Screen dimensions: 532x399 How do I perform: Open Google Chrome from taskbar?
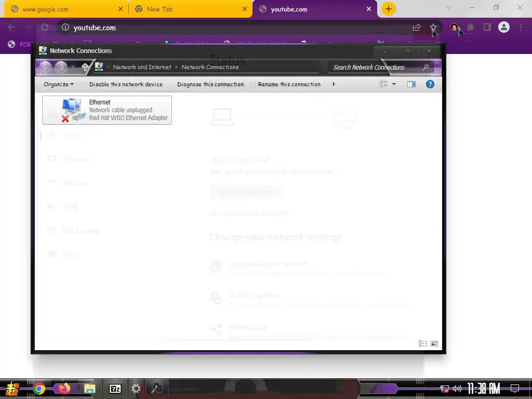coord(38,389)
